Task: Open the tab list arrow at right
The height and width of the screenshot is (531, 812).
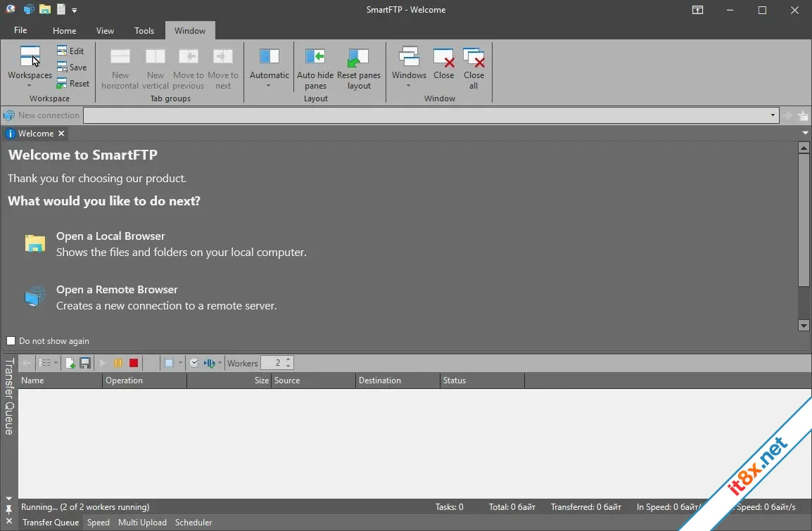Action: tap(805, 133)
